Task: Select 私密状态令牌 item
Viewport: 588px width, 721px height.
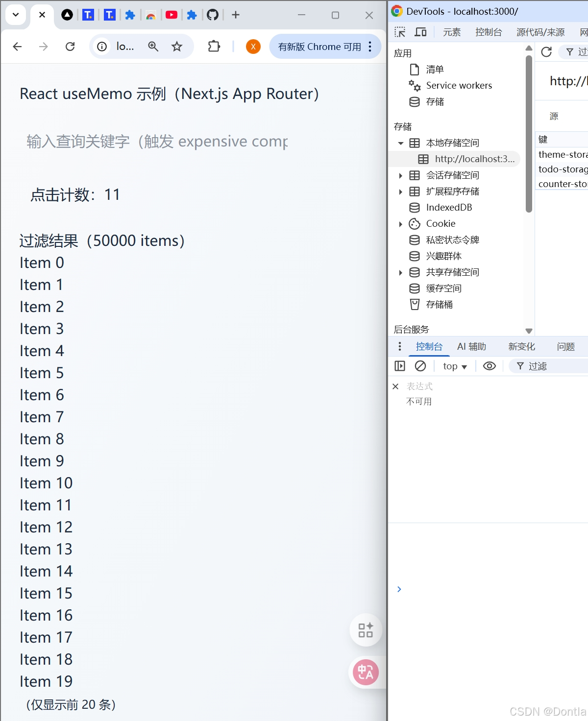Action: [452, 240]
